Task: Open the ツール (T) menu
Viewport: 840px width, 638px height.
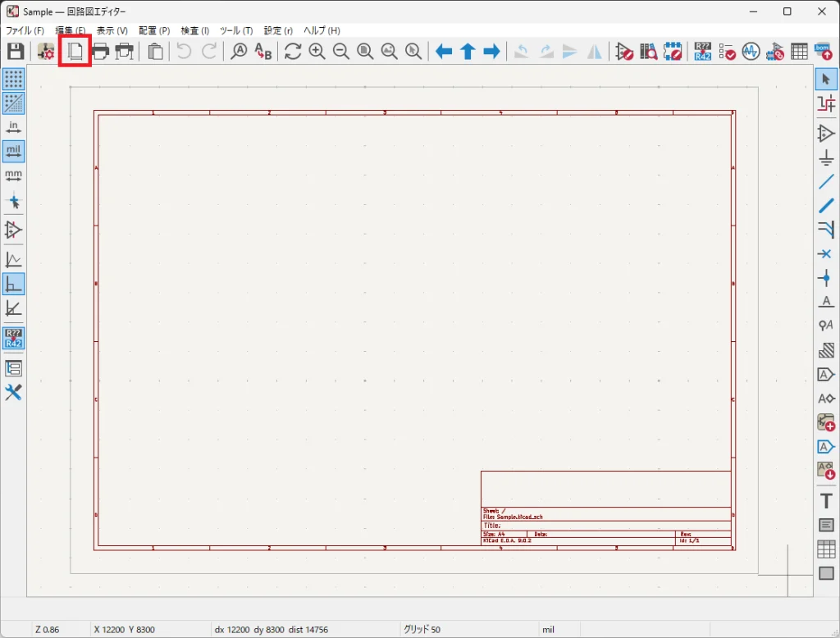Action: (x=236, y=30)
